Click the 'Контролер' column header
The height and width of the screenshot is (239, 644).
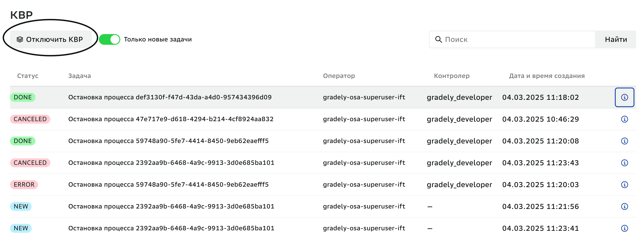pos(452,76)
